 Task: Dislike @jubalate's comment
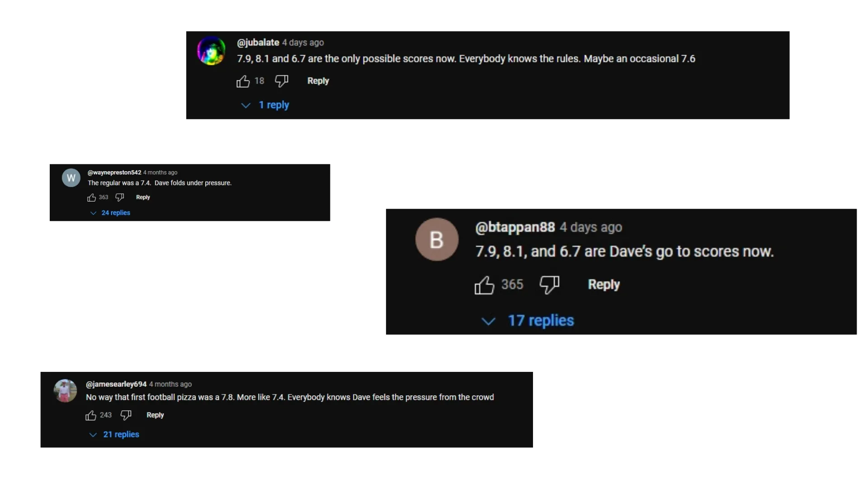click(x=281, y=81)
